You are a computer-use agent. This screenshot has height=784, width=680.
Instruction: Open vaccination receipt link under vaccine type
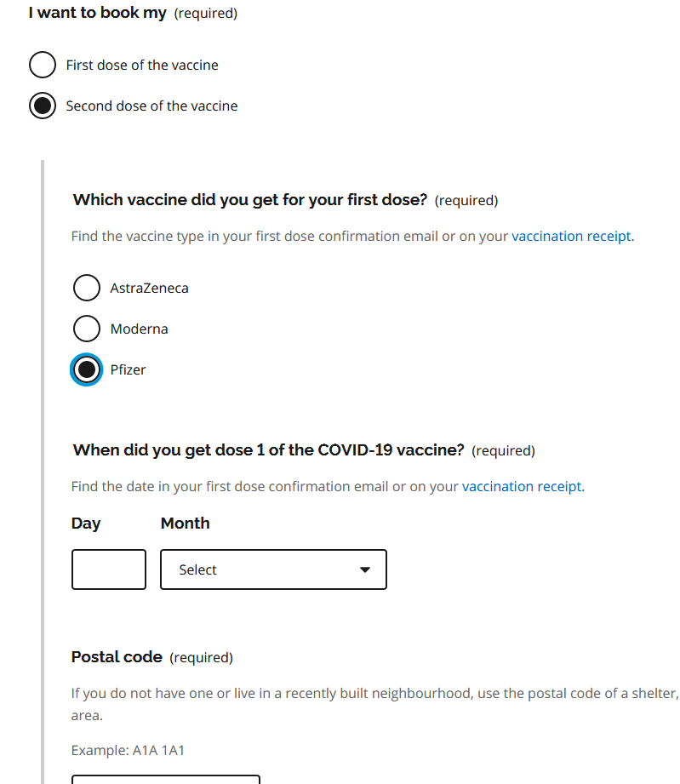click(x=572, y=236)
